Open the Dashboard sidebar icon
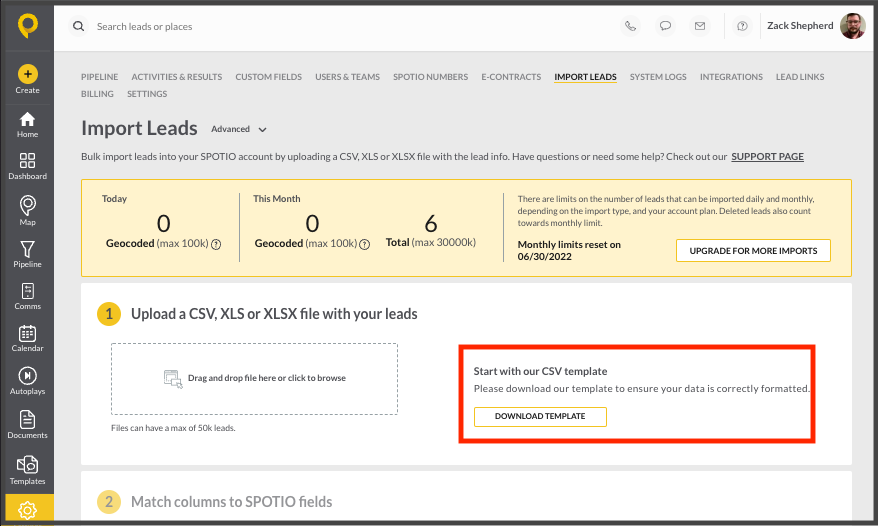Viewport: 878px width, 526px height. point(27,166)
